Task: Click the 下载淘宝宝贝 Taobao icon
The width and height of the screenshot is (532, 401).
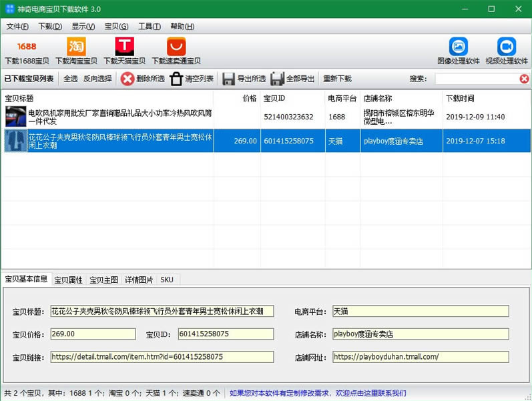Action: pyautogui.click(x=76, y=47)
